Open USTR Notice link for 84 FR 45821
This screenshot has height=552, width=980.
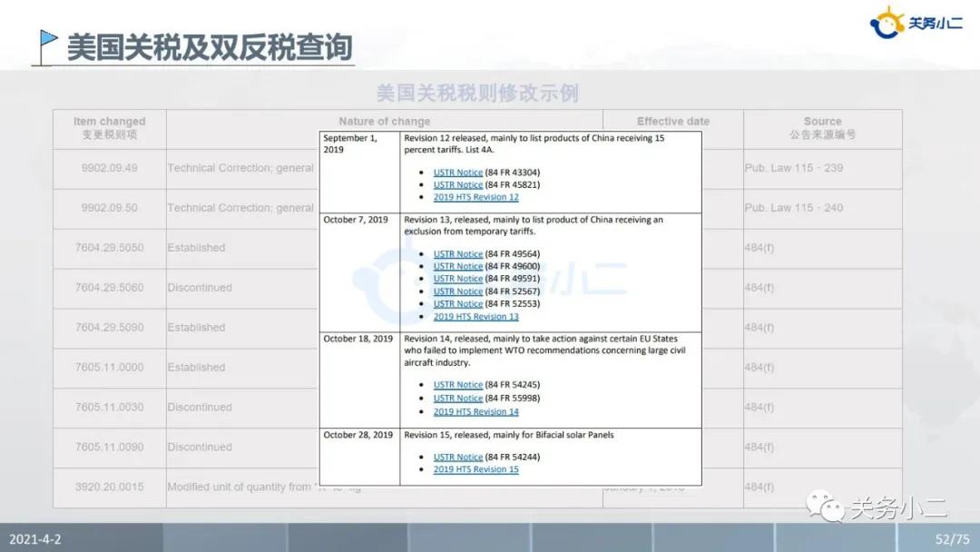[x=457, y=185]
